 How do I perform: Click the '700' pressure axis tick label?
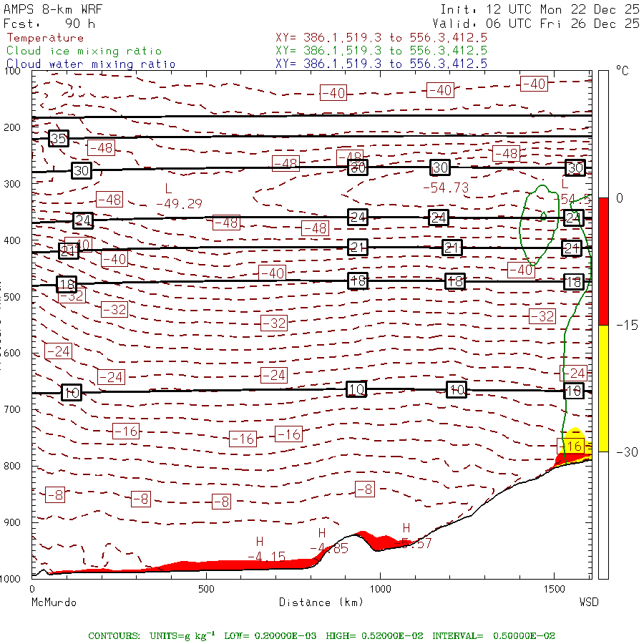pos(12,409)
